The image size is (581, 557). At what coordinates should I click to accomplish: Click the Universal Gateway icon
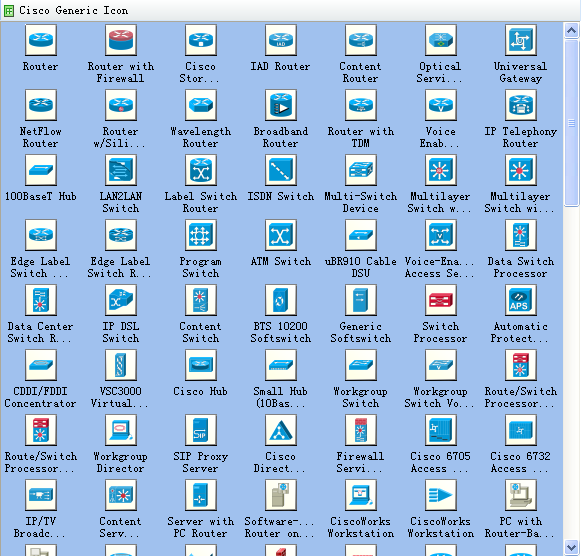click(x=521, y=40)
